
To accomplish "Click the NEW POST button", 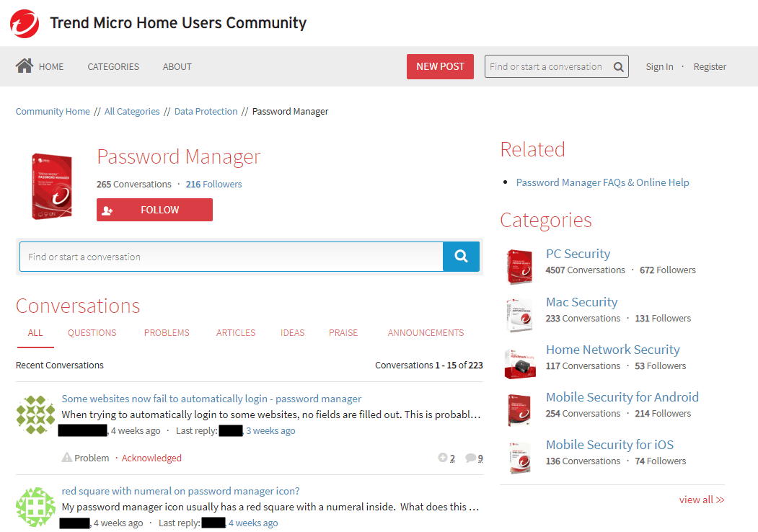I will tap(440, 66).
